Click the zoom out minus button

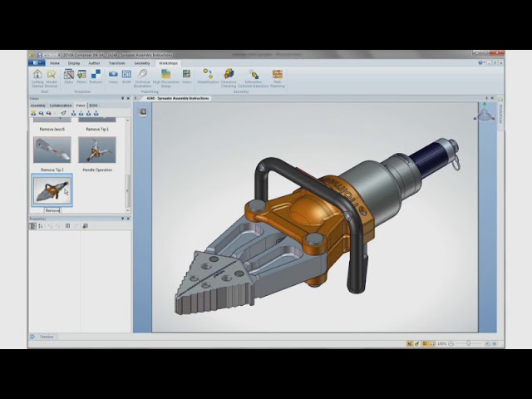pyautogui.click(x=451, y=343)
